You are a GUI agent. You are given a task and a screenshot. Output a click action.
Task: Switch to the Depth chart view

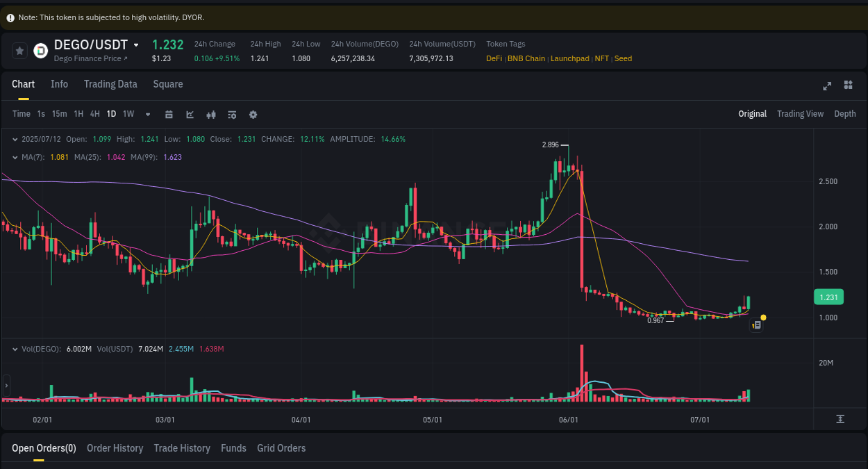tap(844, 113)
